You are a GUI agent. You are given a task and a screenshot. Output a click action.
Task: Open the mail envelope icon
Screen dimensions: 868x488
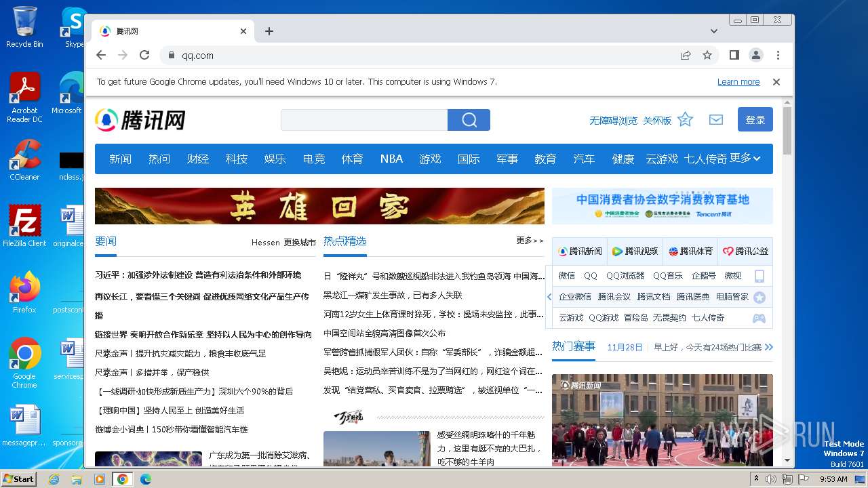click(x=715, y=120)
